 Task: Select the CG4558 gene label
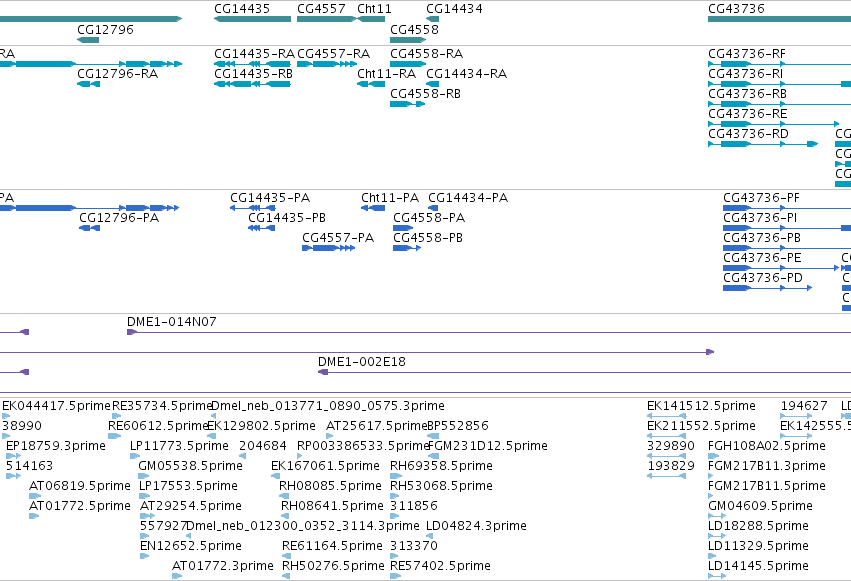[x=414, y=29]
